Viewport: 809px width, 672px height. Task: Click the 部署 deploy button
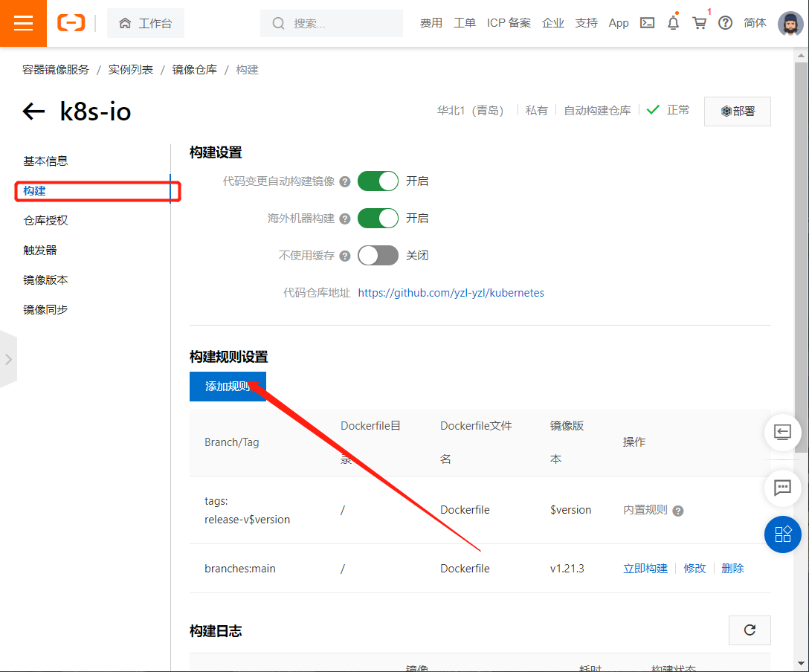(x=737, y=111)
